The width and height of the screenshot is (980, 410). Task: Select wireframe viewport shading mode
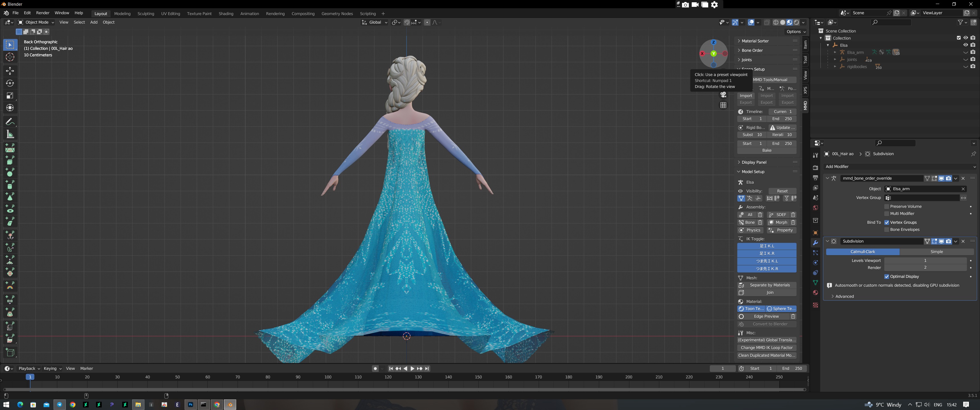coord(776,22)
